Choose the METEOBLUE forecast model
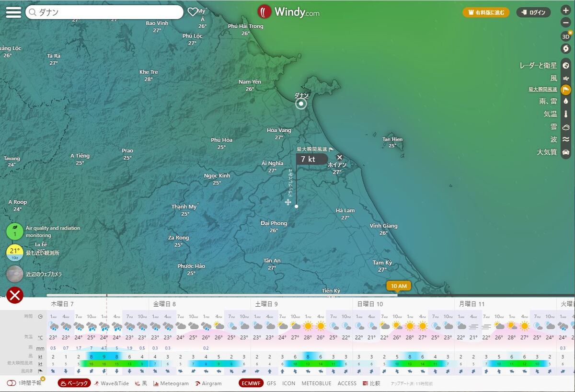This screenshot has width=575, height=392. tap(316, 383)
